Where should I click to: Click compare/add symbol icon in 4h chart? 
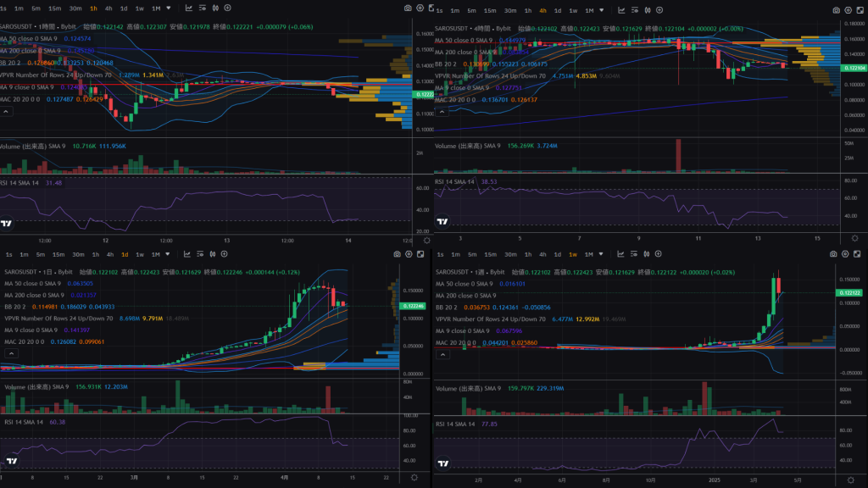click(x=659, y=10)
